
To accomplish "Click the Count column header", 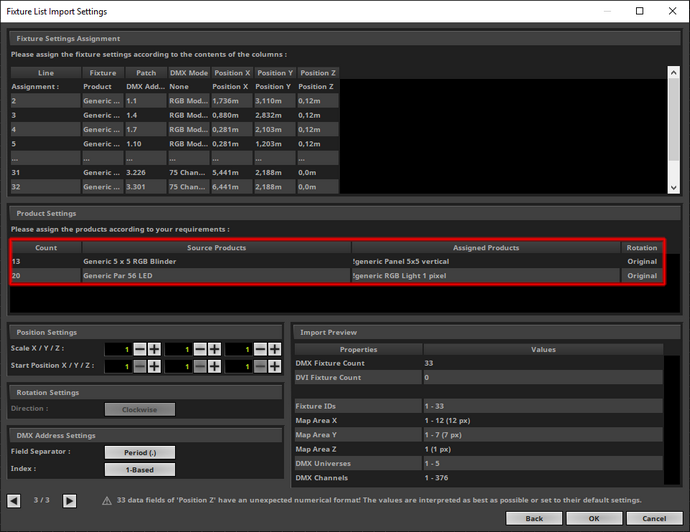I will point(46,248).
